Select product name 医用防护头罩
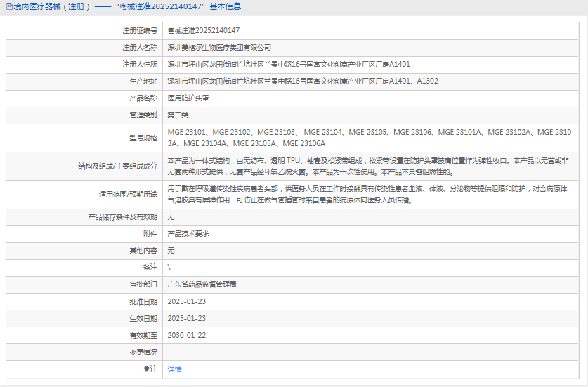The width and height of the screenshot is (588, 387). pyautogui.click(x=188, y=98)
